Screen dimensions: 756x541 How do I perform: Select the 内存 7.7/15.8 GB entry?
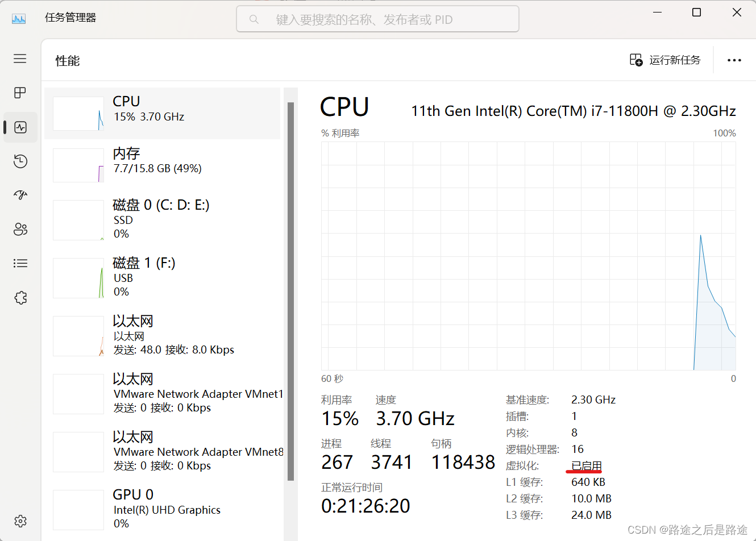(163, 165)
